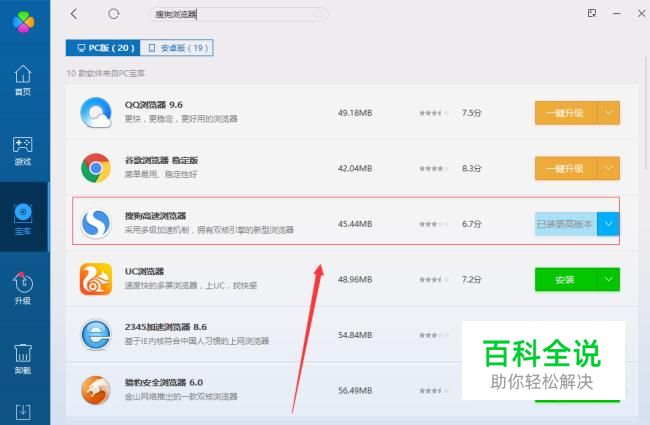
Task: Open the 卸载 uninstall section
Action: (x=23, y=359)
